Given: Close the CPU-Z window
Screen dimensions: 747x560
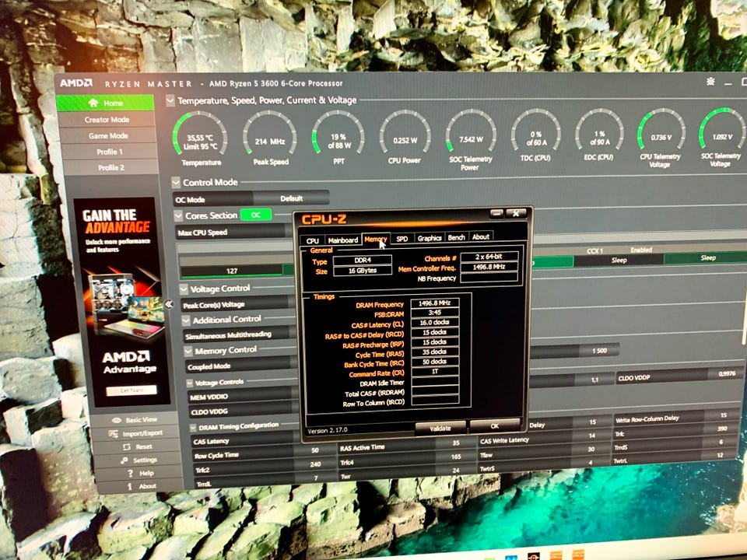Looking at the screenshot, I should (516, 213).
